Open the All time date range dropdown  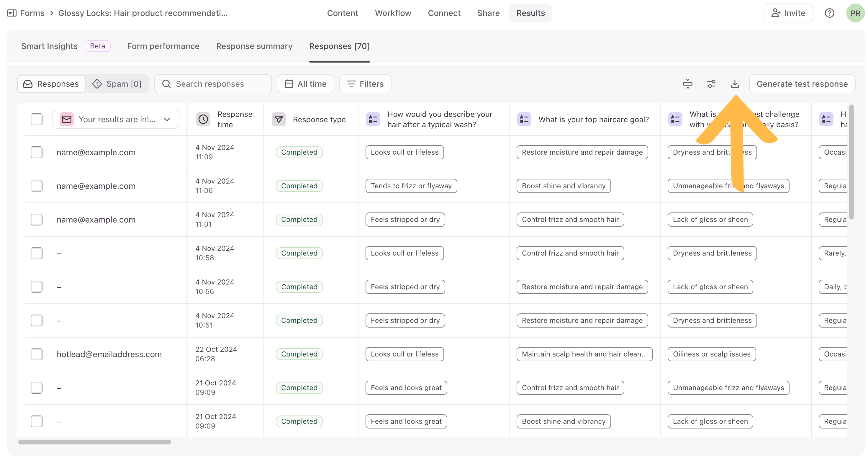pos(305,84)
